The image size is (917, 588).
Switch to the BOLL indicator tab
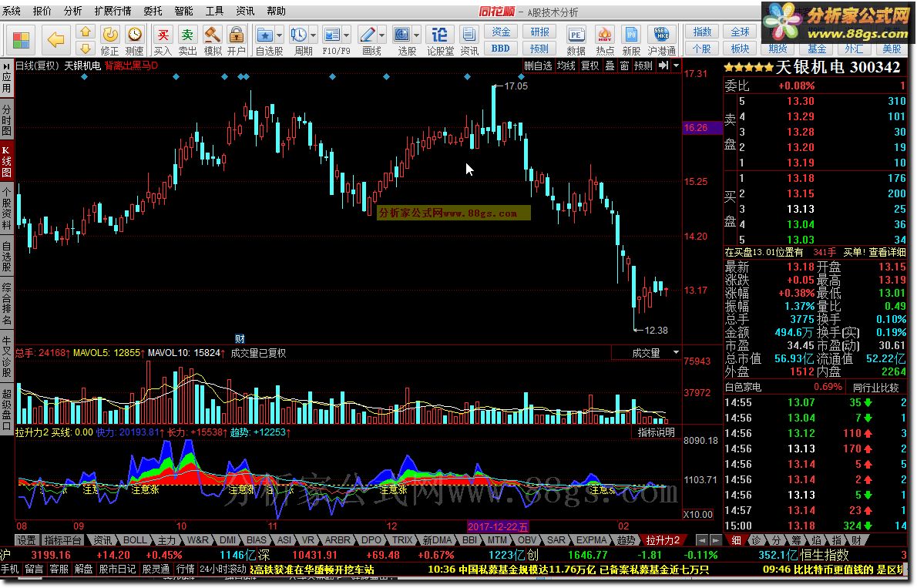pyautogui.click(x=135, y=540)
